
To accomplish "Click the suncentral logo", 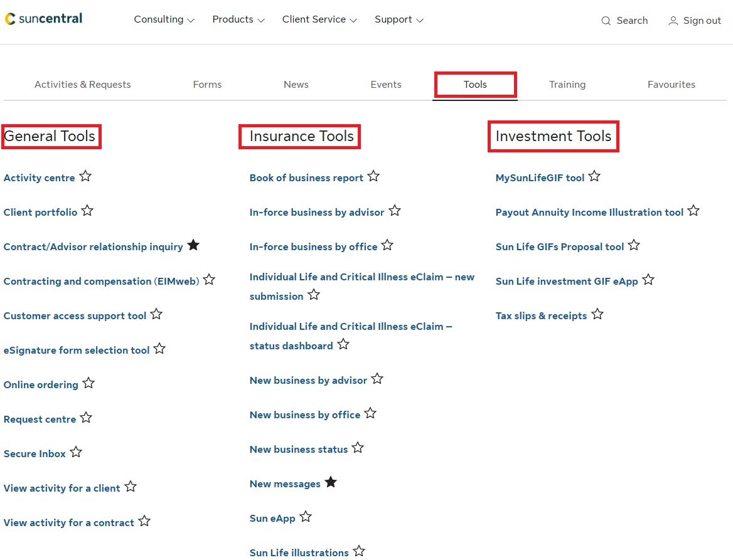I will pyautogui.click(x=43, y=19).
